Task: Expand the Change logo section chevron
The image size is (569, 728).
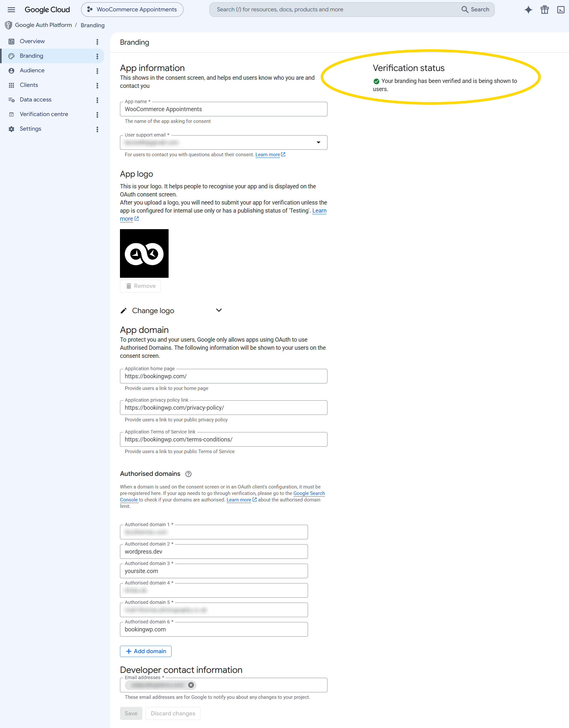Action: coord(219,310)
